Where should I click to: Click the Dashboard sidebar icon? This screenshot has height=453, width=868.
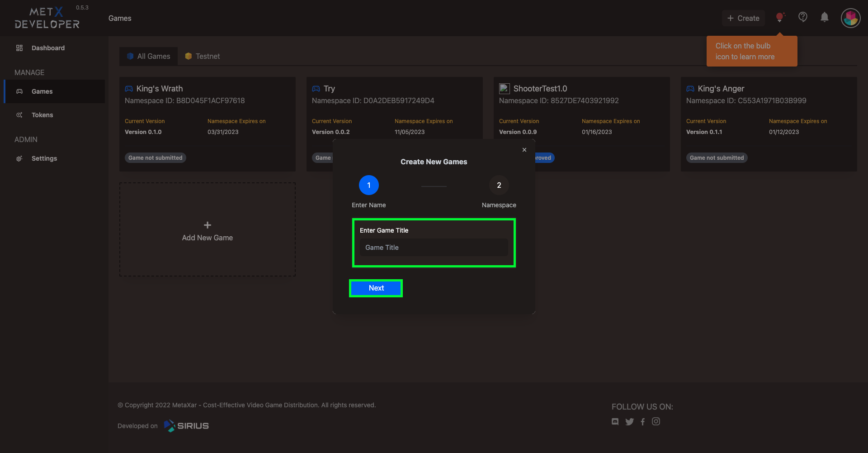pyautogui.click(x=19, y=48)
